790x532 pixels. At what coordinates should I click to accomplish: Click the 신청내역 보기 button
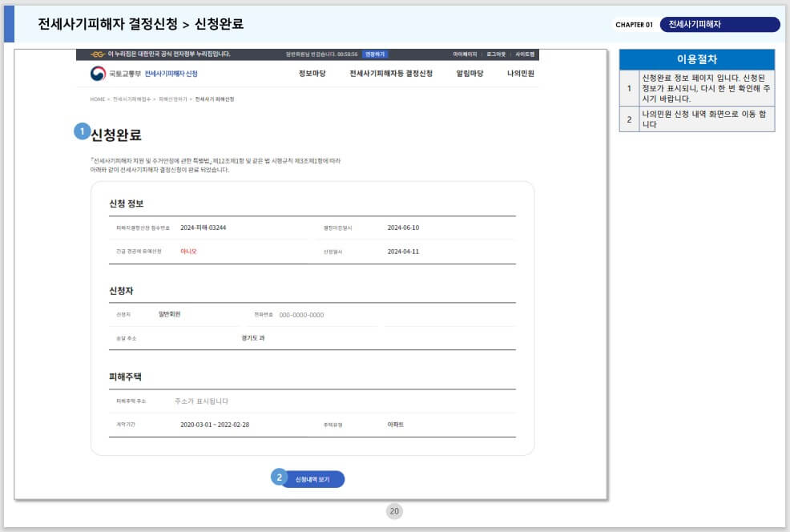(x=316, y=478)
